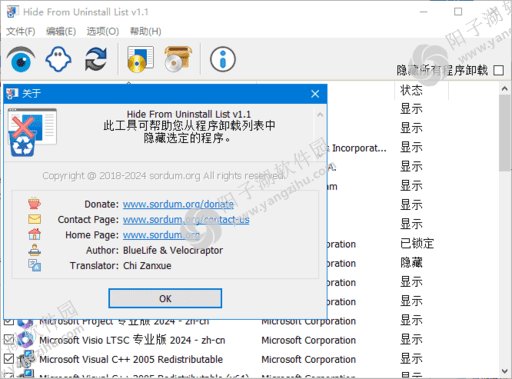Click the app icon in main title bar
The width and height of the screenshot is (512, 379).
point(13,12)
